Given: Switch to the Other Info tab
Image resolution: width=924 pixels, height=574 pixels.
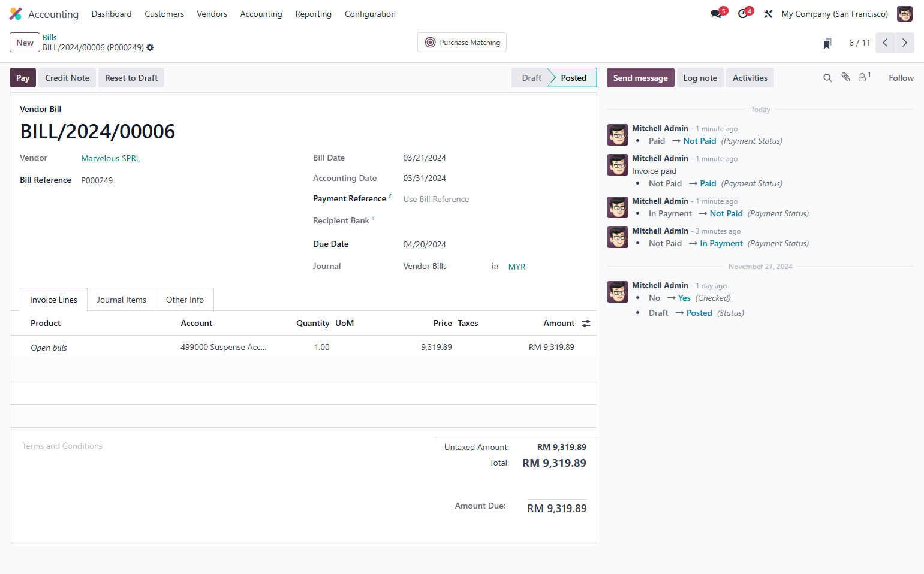Looking at the screenshot, I should coord(185,300).
